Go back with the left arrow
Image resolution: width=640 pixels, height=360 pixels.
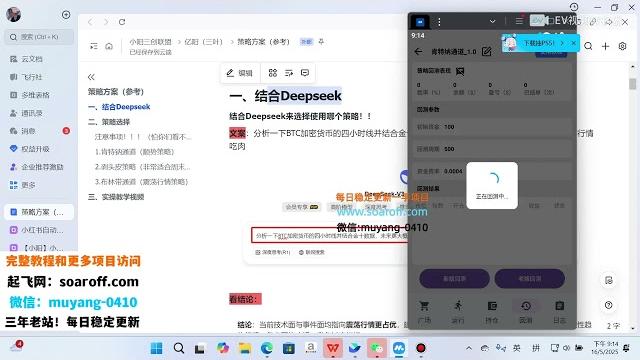coord(90,22)
